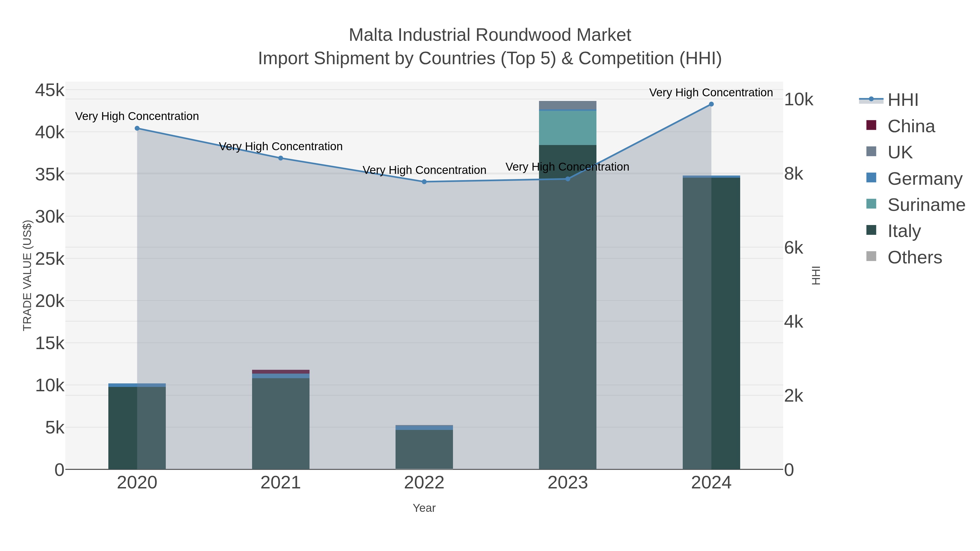The width and height of the screenshot is (980, 551).
Task: Click the Germany segment in 2021 bar
Action: (281, 376)
